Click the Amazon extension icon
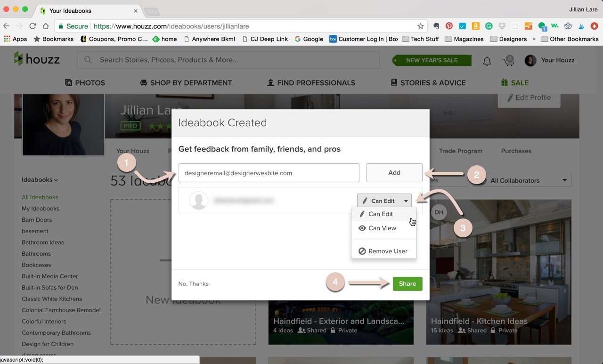 point(476,26)
